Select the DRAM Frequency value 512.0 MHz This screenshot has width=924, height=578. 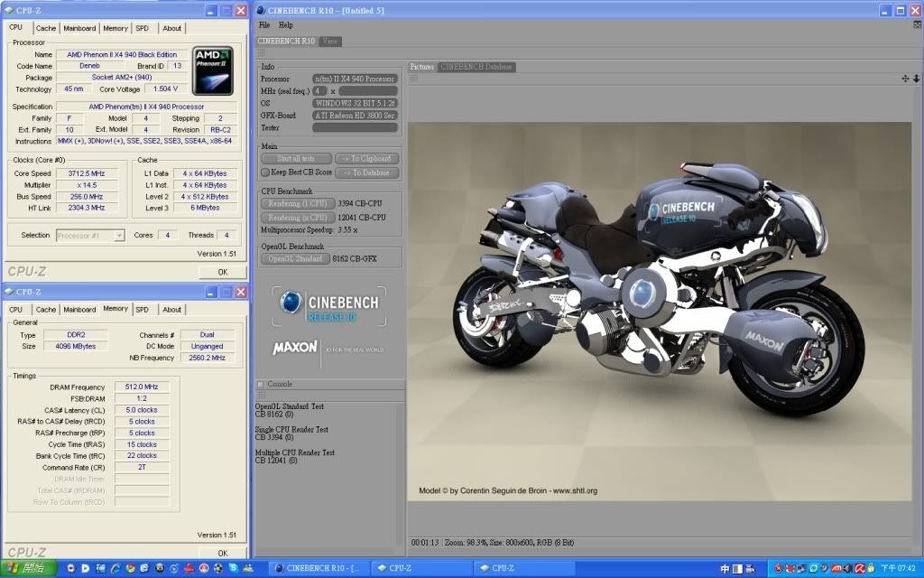point(142,387)
